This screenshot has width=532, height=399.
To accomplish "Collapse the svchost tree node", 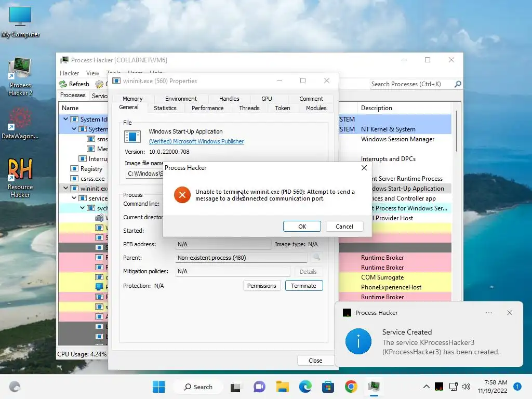I will click(82, 208).
